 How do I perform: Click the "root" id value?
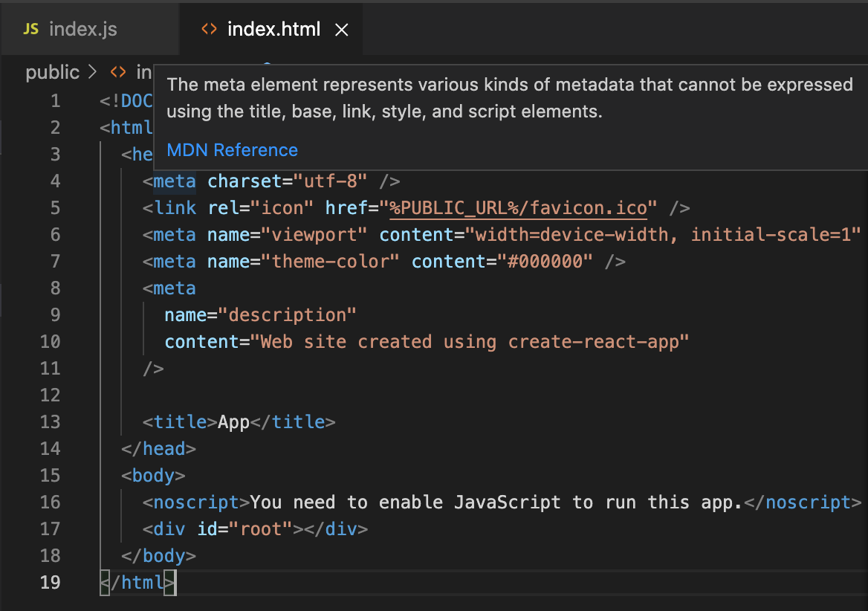click(x=260, y=529)
